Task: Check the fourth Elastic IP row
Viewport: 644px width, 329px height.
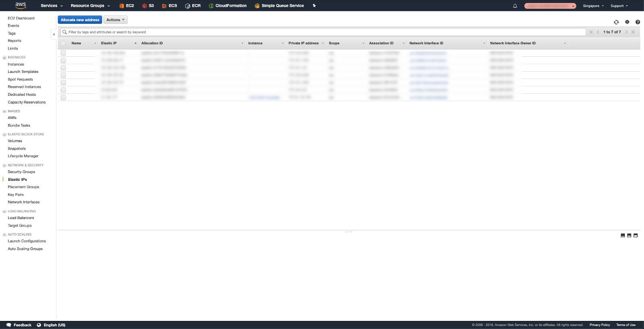Action: pos(63,75)
